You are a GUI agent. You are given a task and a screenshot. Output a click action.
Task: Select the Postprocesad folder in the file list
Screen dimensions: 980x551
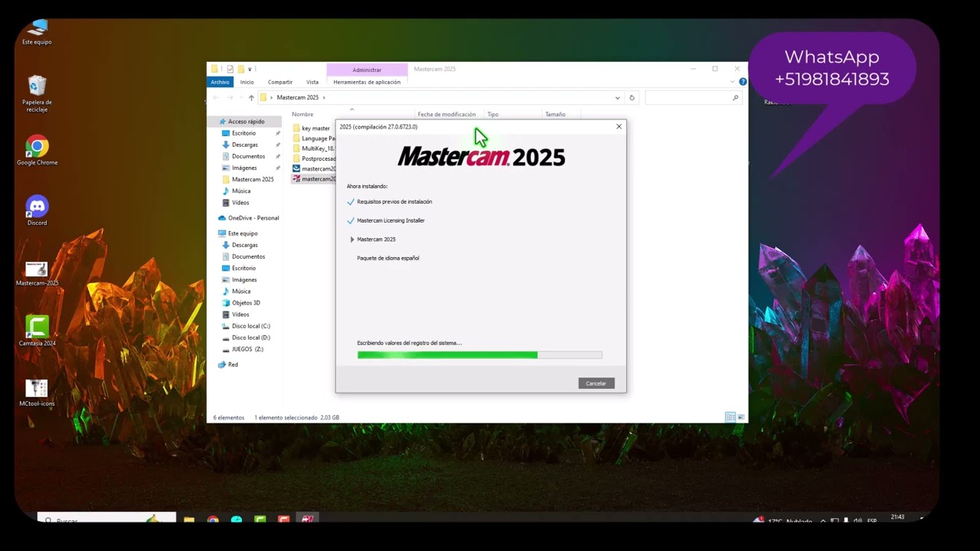coord(314,158)
